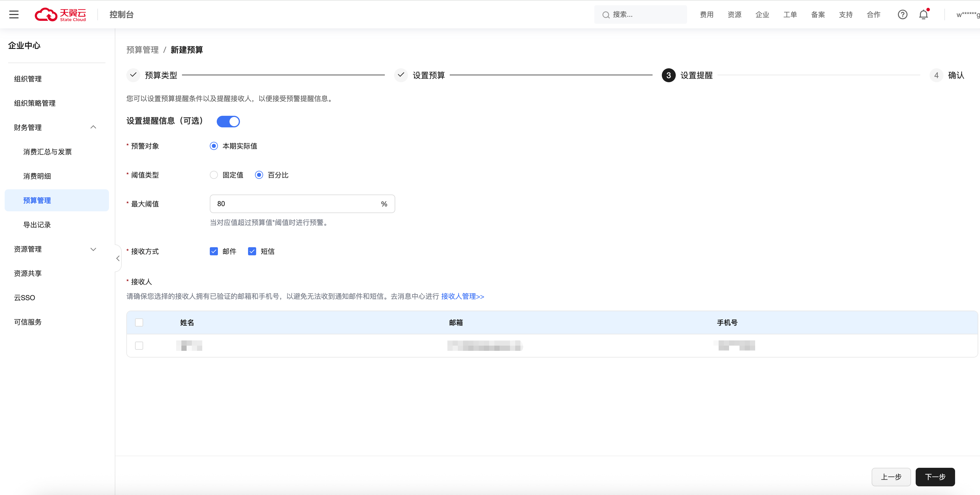Screen dimensions: 980x495
Task: Select all recipients via header checkbox
Action: 139,322
